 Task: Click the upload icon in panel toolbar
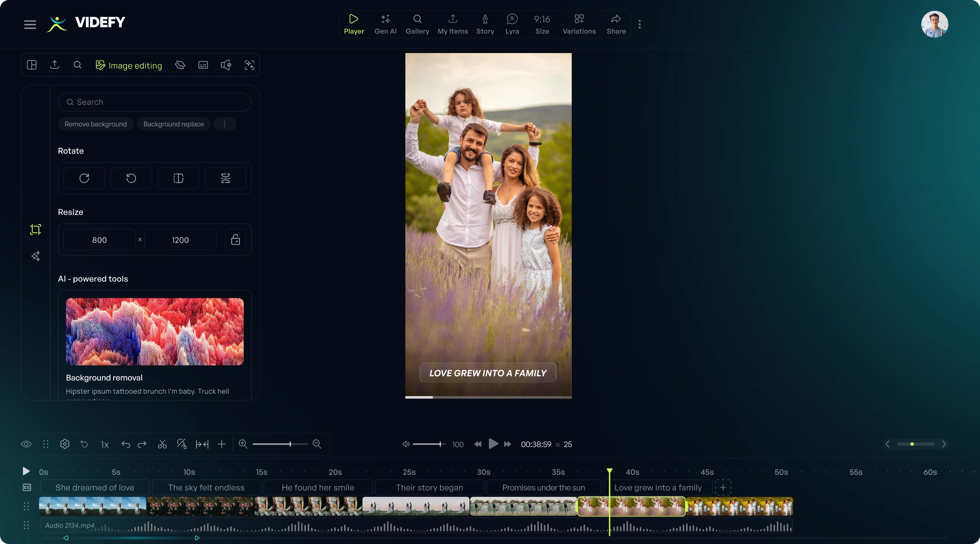click(x=55, y=65)
